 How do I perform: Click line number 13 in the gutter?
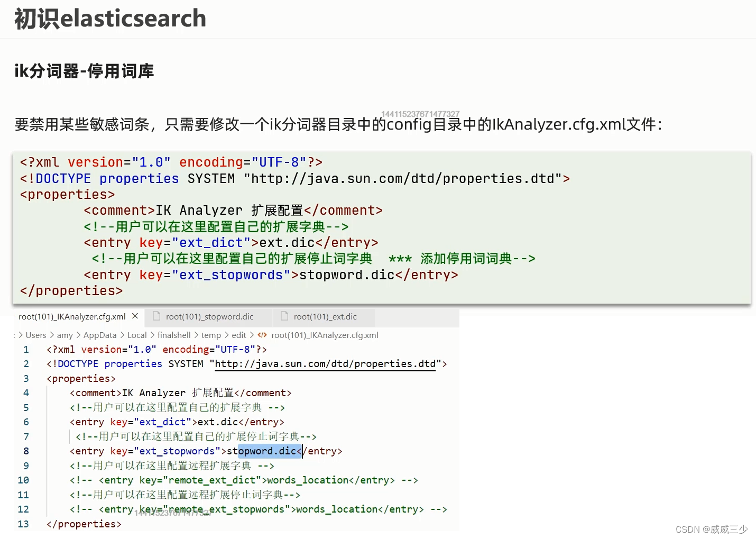(x=23, y=524)
